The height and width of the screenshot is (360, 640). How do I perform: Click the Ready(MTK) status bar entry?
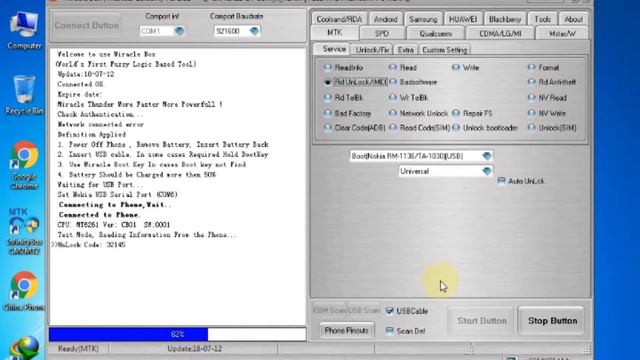[78, 349]
